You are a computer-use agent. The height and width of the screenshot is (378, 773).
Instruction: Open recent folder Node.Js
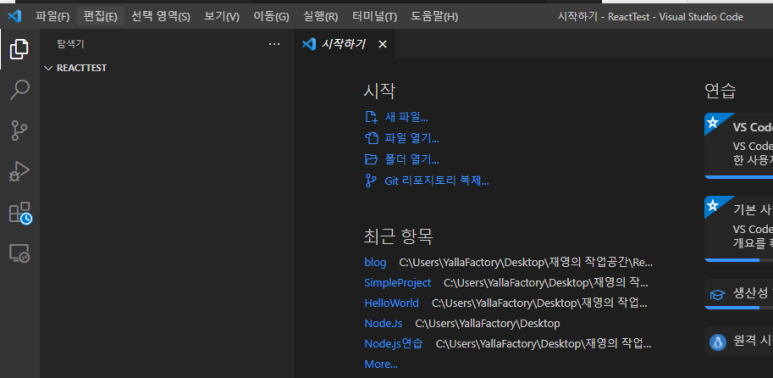[383, 324]
